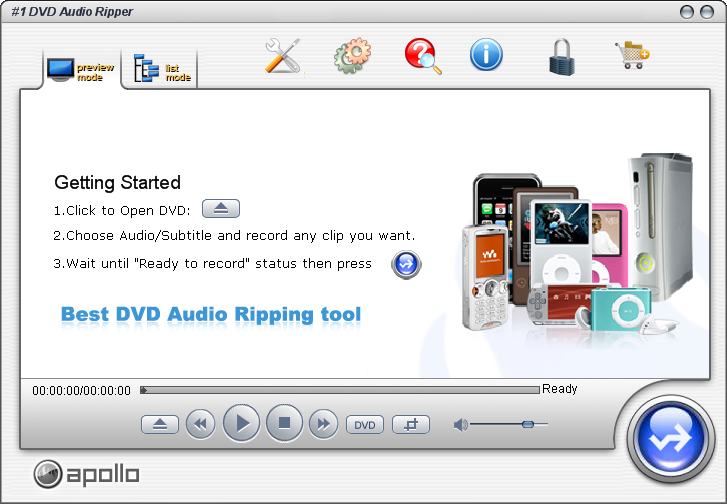Click the padlock register icon
The image size is (727, 504).
click(562, 56)
